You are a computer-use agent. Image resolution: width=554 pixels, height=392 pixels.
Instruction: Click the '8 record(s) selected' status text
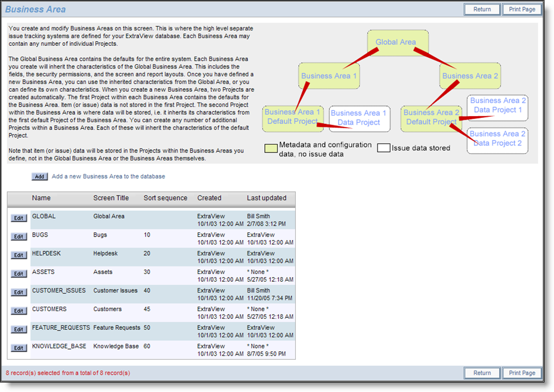coord(68,373)
